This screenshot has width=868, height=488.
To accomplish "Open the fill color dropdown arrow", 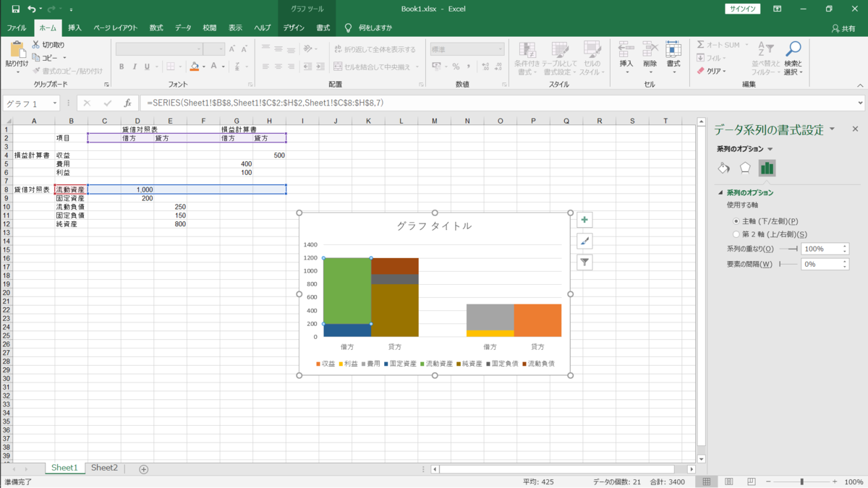I will pos(204,67).
